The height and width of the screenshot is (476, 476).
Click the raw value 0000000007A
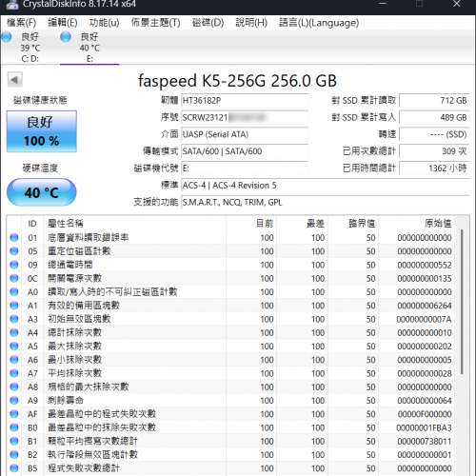tap(424, 319)
